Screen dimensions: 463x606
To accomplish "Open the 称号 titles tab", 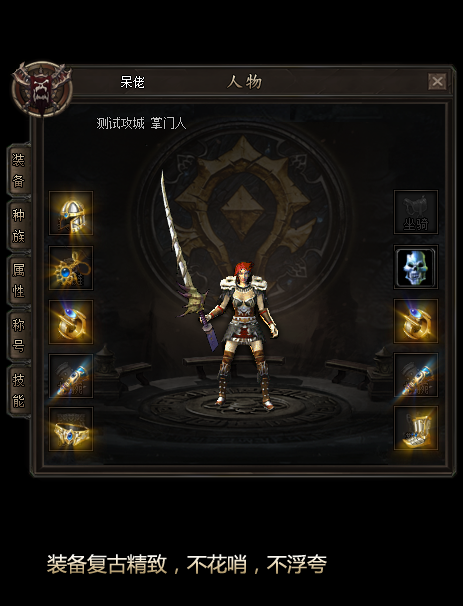I will (19, 335).
